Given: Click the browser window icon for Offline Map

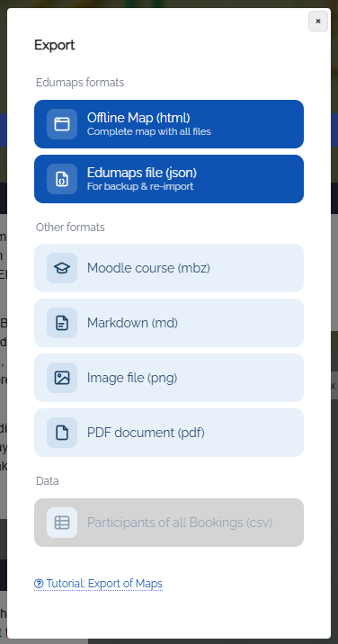Looking at the screenshot, I should tap(62, 124).
